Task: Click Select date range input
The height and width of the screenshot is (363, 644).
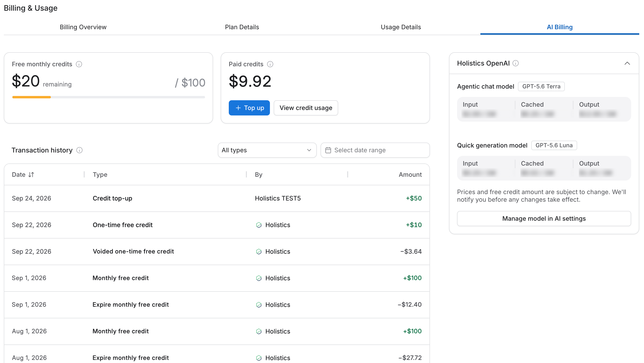Action: pos(375,150)
